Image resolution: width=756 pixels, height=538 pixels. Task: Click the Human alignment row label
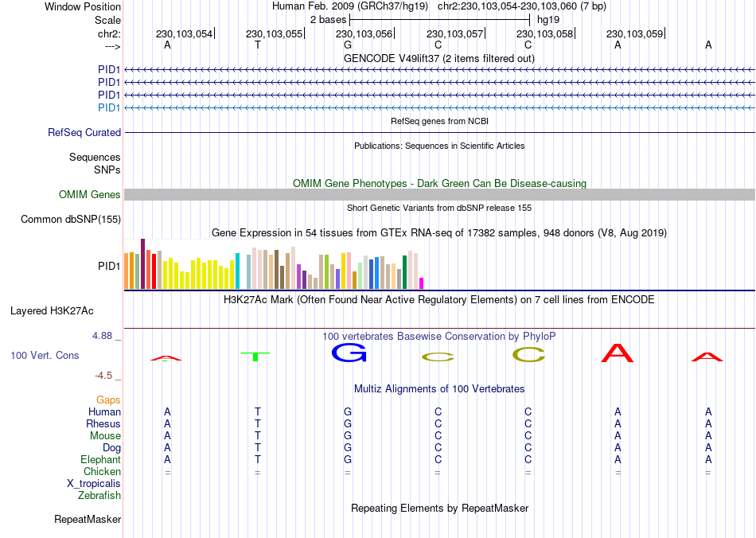coord(104,411)
